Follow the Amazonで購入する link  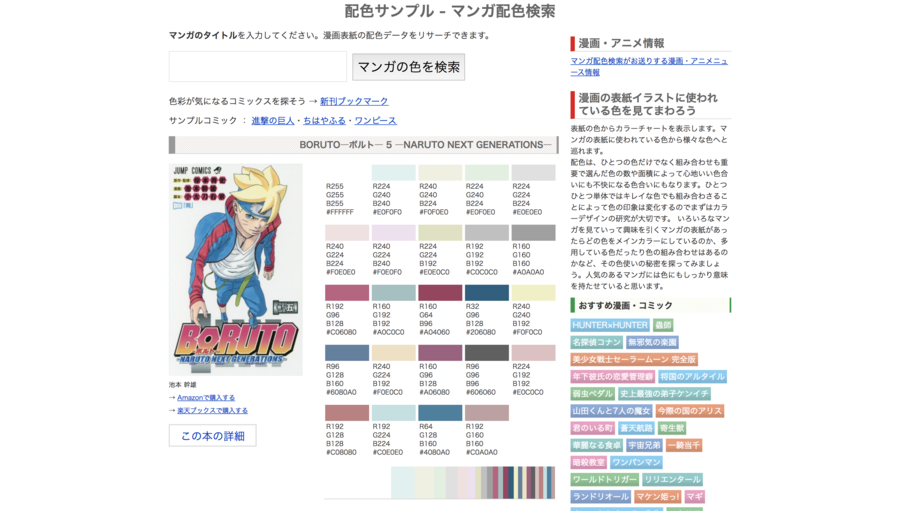click(206, 397)
